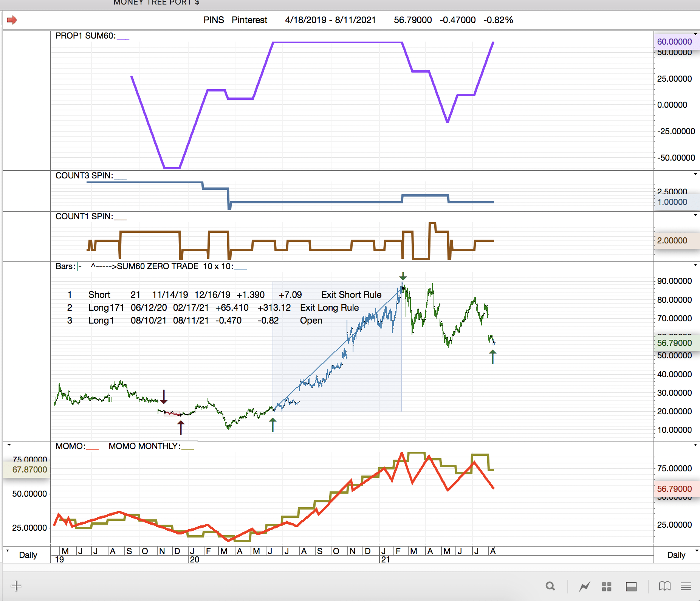Open the book icon in bottom toolbar
Screen dimensions: 700x601
pyautogui.click(x=664, y=586)
